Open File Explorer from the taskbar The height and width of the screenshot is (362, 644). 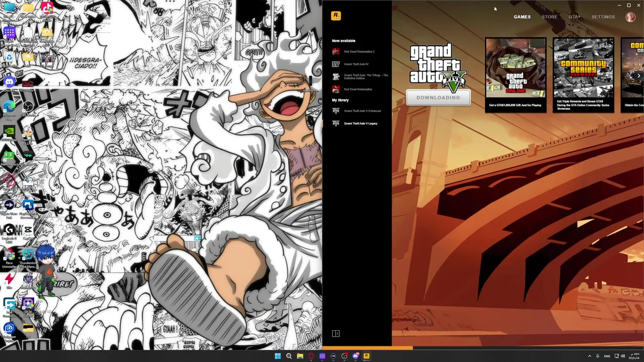pos(300,356)
